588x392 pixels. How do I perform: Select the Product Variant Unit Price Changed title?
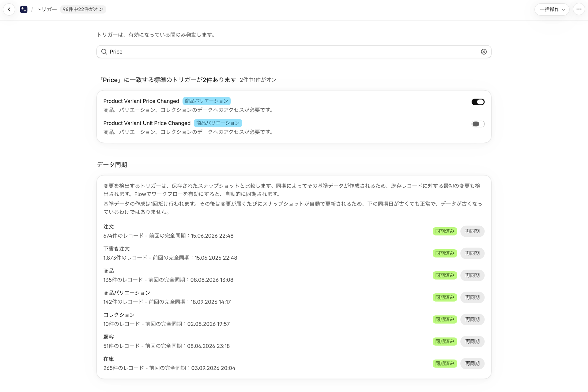pyautogui.click(x=147, y=123)
